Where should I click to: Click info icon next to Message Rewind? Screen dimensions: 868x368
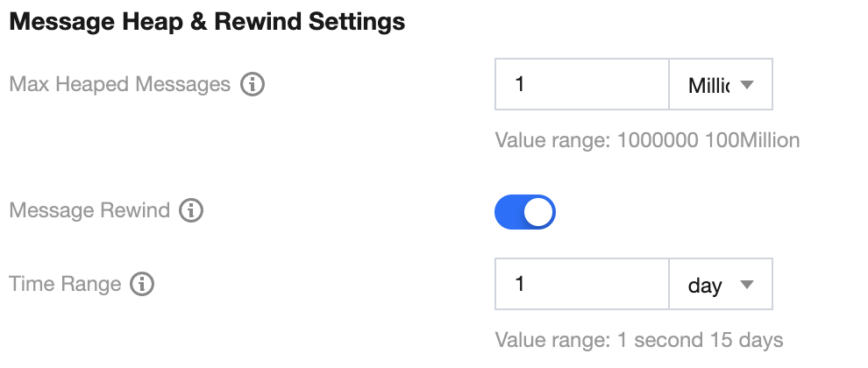(x=191, y=211)
